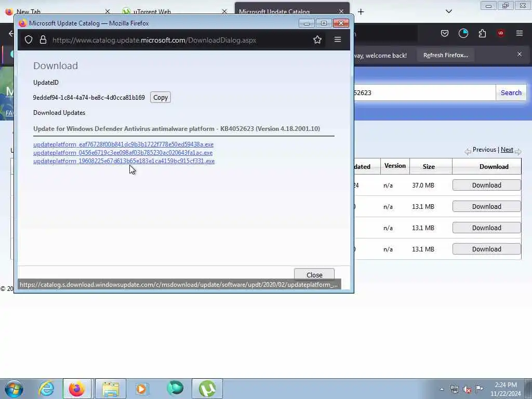Download the updateplatform_19608225 exe link
This screenshot has height=399, width=532.
124,161
